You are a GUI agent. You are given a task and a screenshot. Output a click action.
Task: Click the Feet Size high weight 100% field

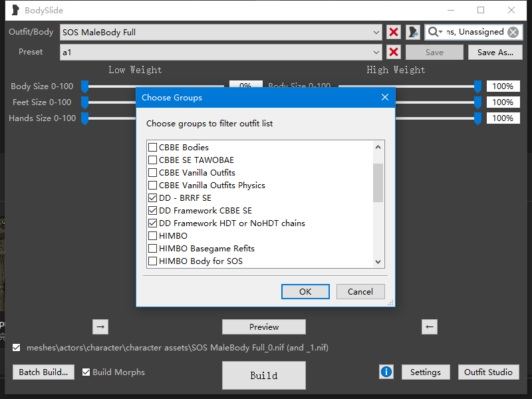click(x=503, y=102)
